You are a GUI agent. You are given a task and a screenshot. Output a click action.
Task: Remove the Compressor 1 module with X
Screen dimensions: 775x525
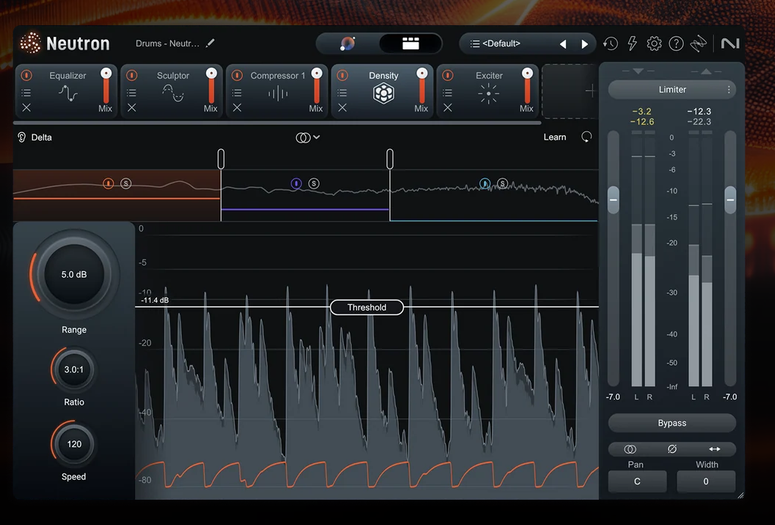tap(237, 108)
